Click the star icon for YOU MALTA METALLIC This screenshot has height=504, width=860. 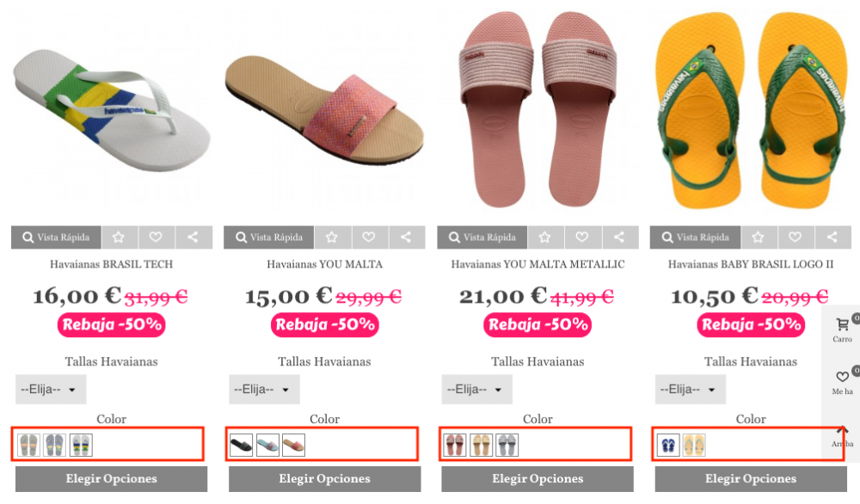coord(545,237)
